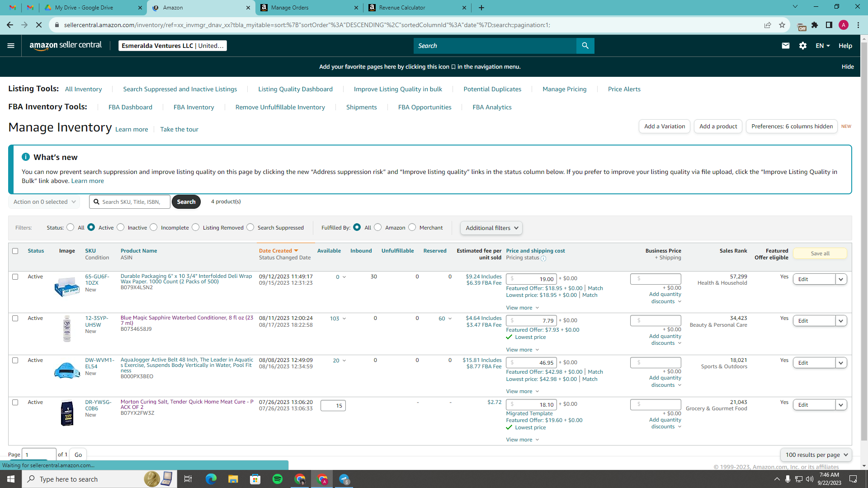Open the Action on 0 selected dropdown

pyautogui.click(x=44, y=202)
